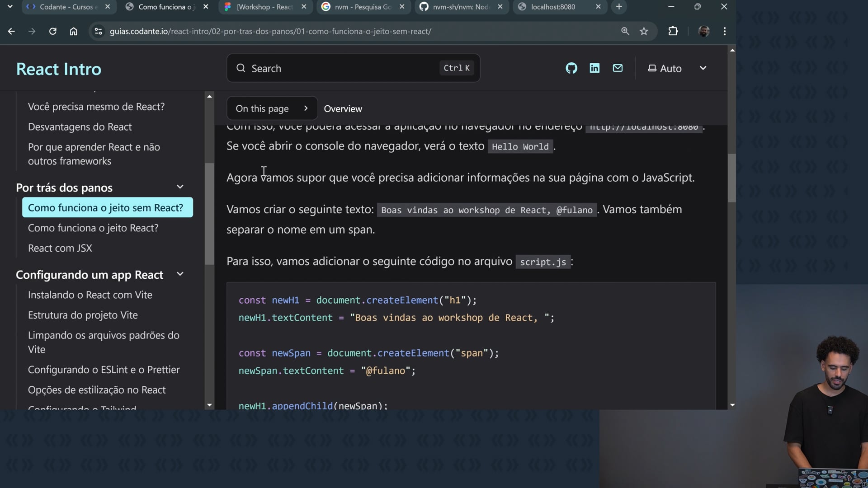Image resolution: width=868 pixels, height=488 pixels.
Task: Close the Workshop - React Figma tab
Action: (x=304, y=7)
